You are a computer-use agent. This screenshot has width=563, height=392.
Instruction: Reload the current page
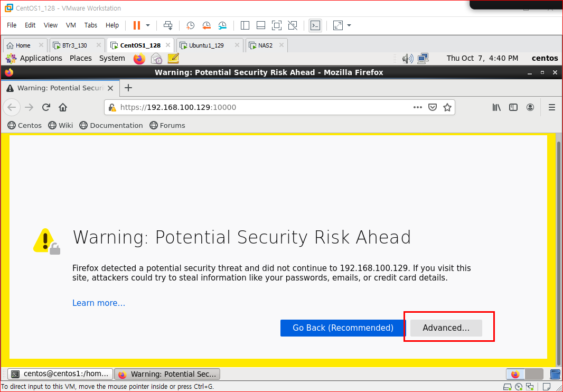(46, 107)
